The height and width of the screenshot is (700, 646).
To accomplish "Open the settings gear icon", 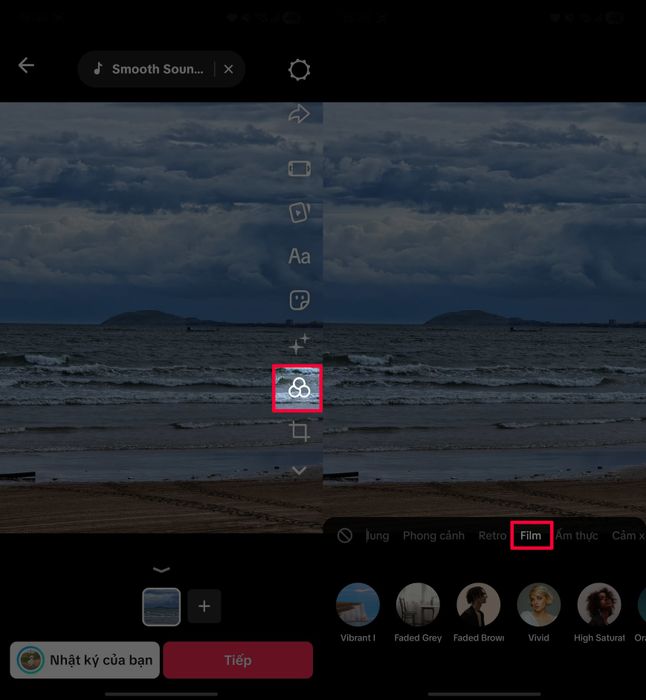I will click(x=299, y=70).
